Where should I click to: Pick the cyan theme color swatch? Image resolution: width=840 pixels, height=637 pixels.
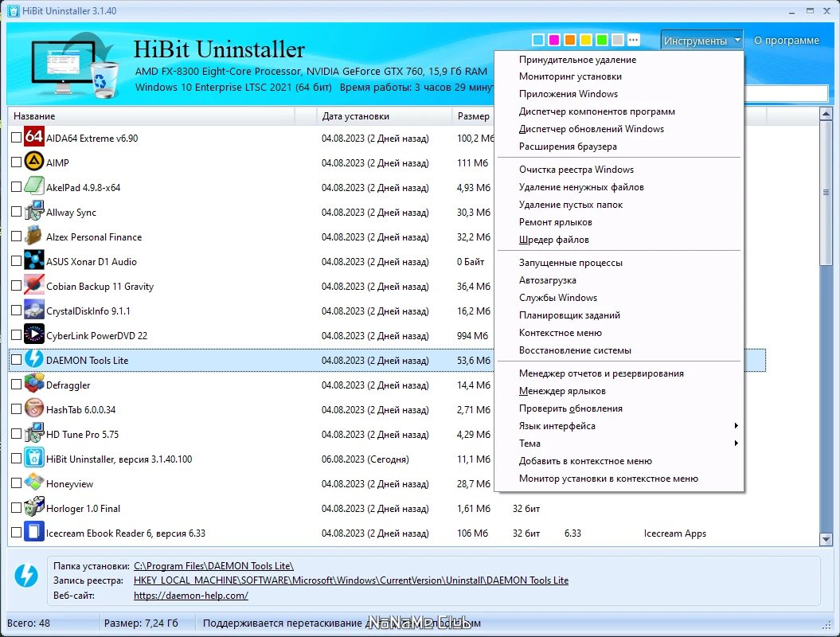click(x=538, y=40)
